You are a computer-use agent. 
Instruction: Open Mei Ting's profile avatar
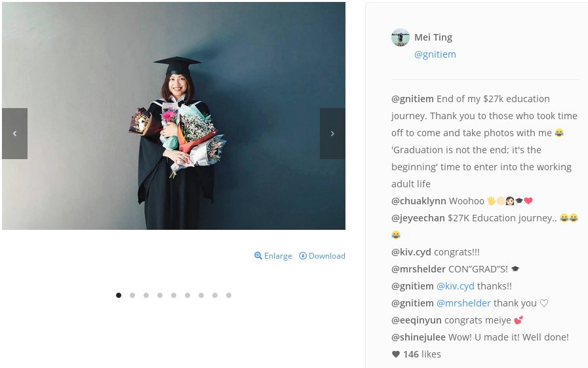[401, 37]
